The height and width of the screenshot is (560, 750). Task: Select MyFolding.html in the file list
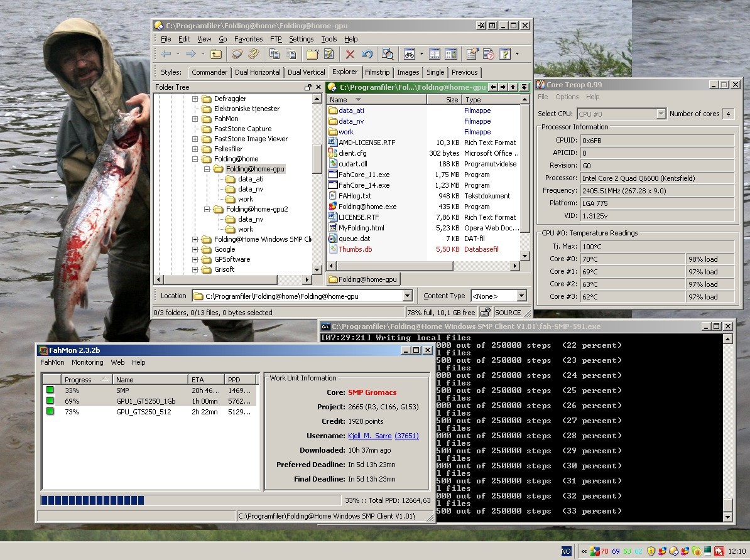pos(361,228)
